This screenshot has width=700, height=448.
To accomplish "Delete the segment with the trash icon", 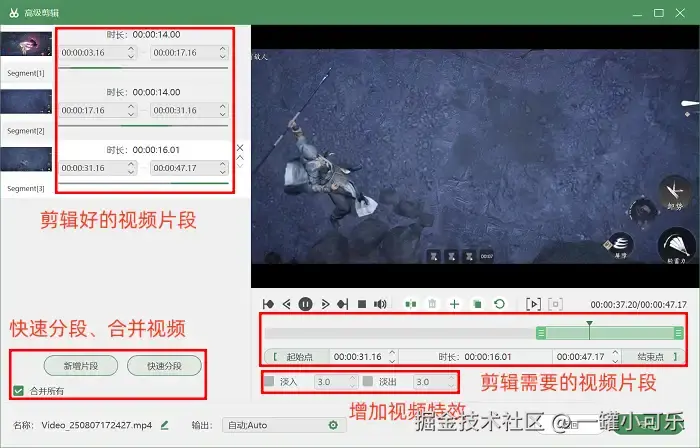I will 432,304.
